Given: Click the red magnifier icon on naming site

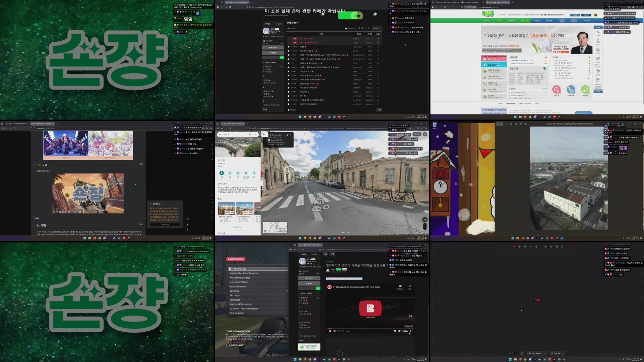Looking at the screenshot, I should coord(557,90).
